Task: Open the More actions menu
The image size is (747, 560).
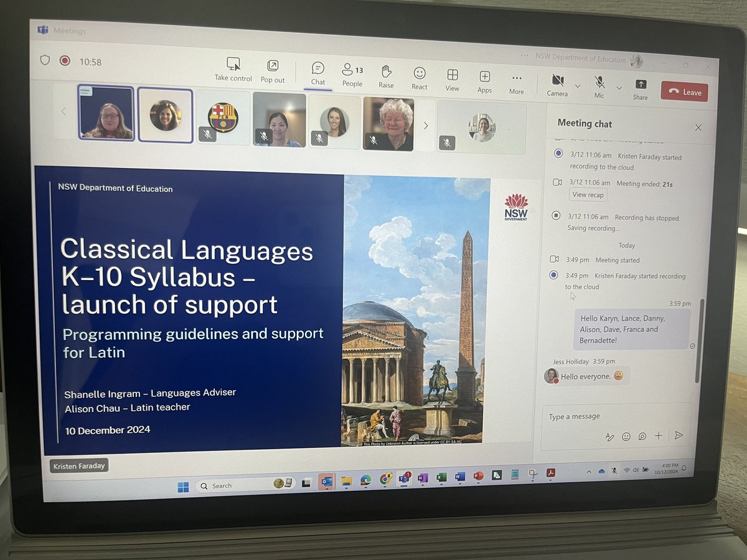Action: point(517,83)
